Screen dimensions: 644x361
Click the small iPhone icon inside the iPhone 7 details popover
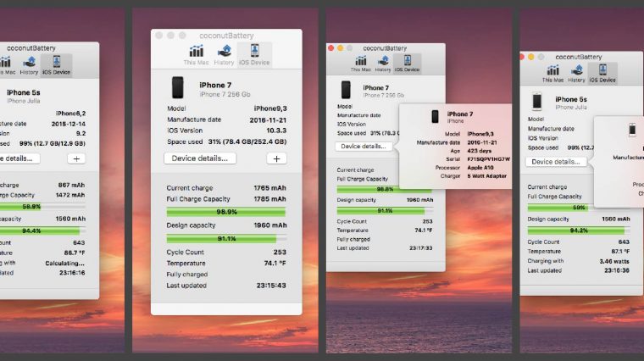435,117
